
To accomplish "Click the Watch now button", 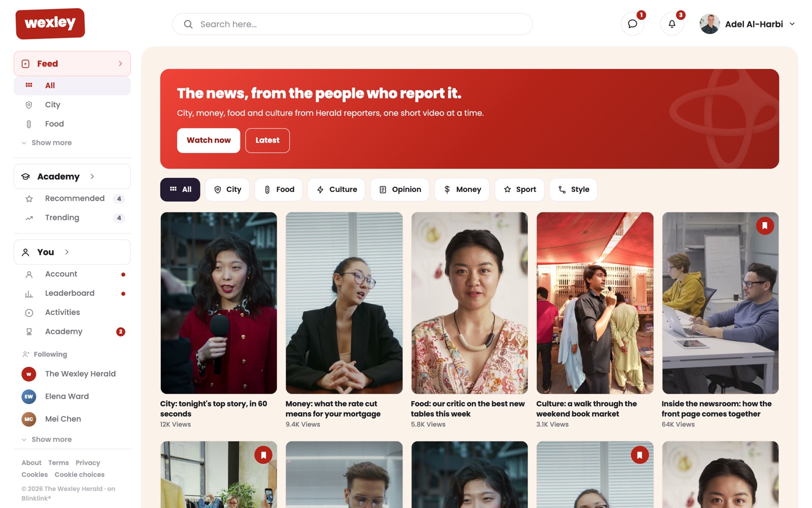I will [x=209, y=140].
